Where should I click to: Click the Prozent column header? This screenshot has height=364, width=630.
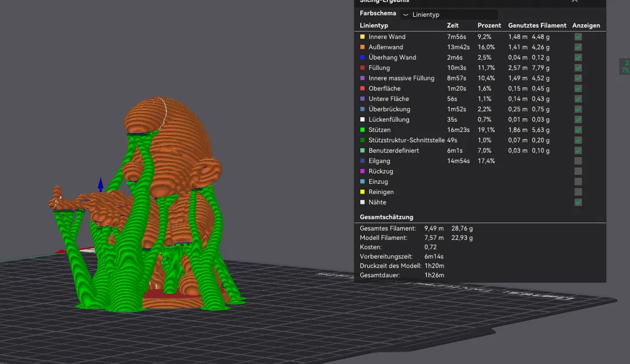pos(489,25)
